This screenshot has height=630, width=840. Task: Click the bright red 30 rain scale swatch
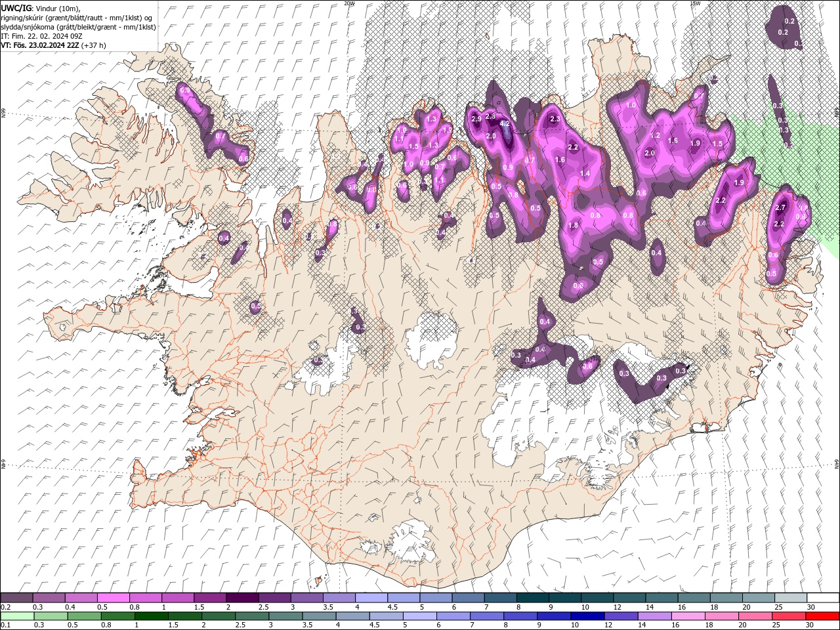click(x=822, y=616)
